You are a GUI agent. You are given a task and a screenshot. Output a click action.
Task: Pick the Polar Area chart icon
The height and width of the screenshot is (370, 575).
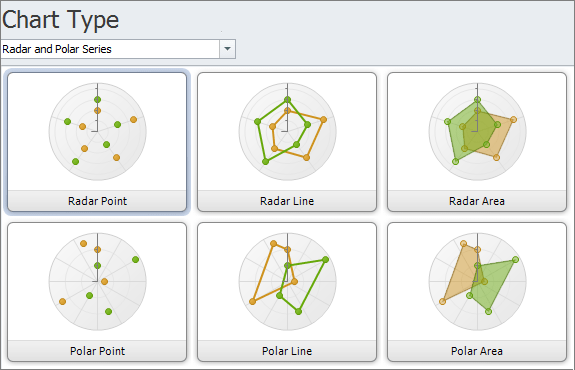(477, 282)
